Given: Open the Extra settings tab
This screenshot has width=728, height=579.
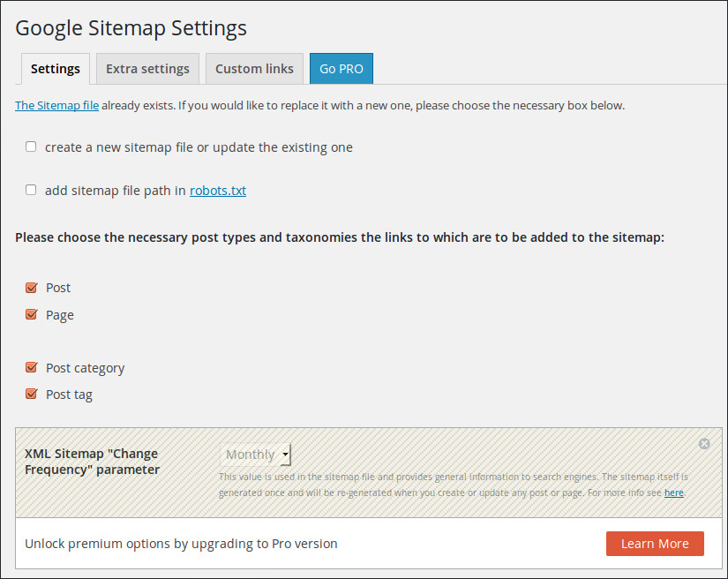Looking at the screenshot, I should 147,69.
